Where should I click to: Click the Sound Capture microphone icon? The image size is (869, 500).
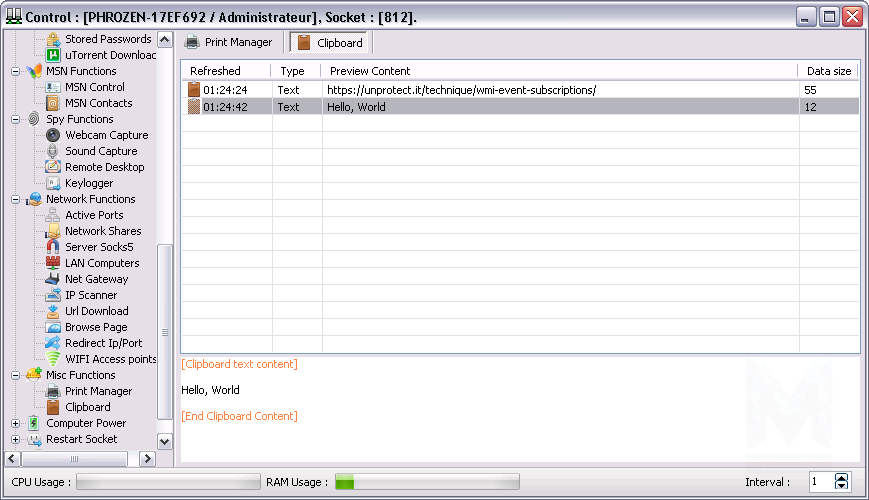point(53,151)
